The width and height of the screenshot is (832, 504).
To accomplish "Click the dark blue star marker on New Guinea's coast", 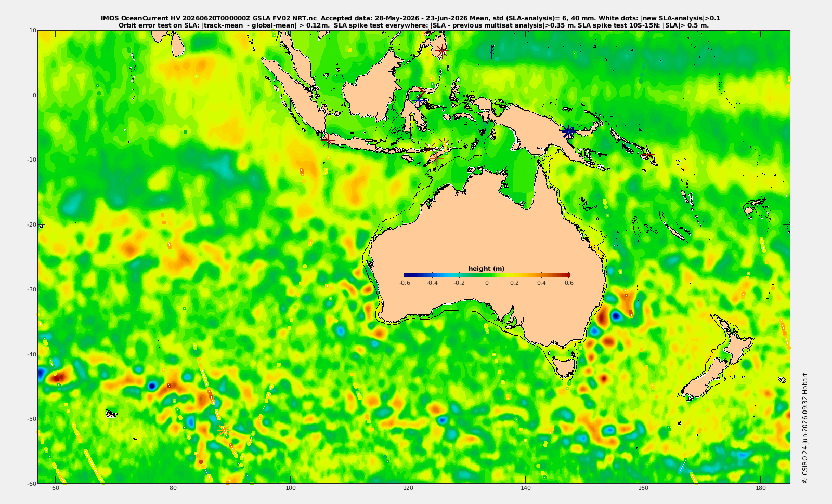I will 568,131.
